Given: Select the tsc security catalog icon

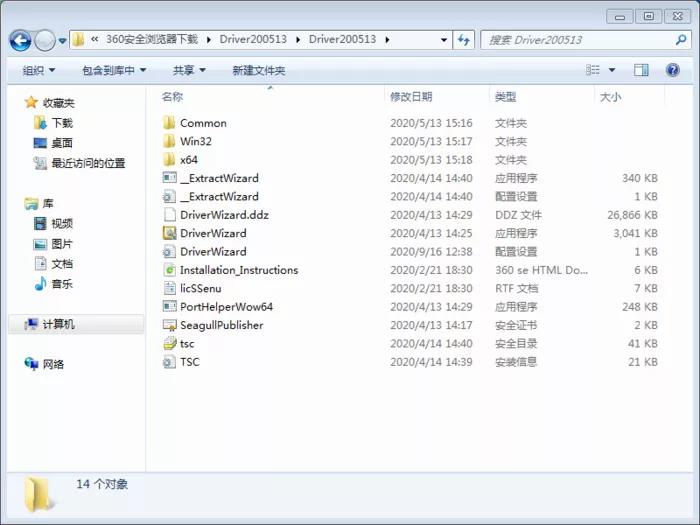Looking at the screenshot, I should [170, 343].
